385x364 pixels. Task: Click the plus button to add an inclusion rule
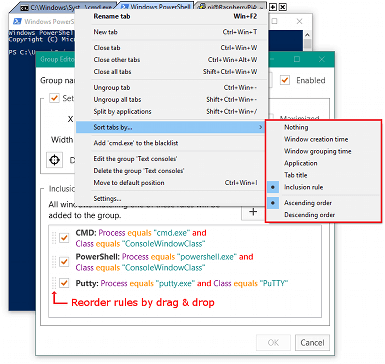tap(253, 212)
